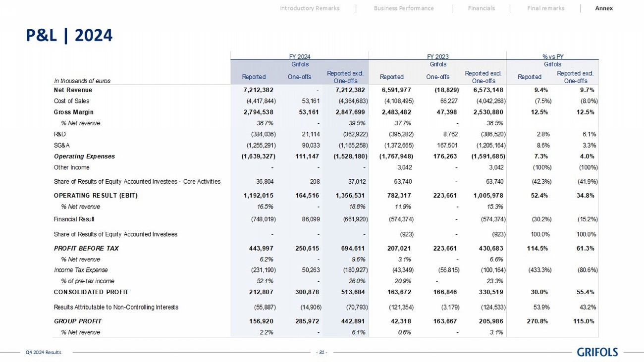
Task: Select the FY 2023 column group header
Action: coord(438,57)
